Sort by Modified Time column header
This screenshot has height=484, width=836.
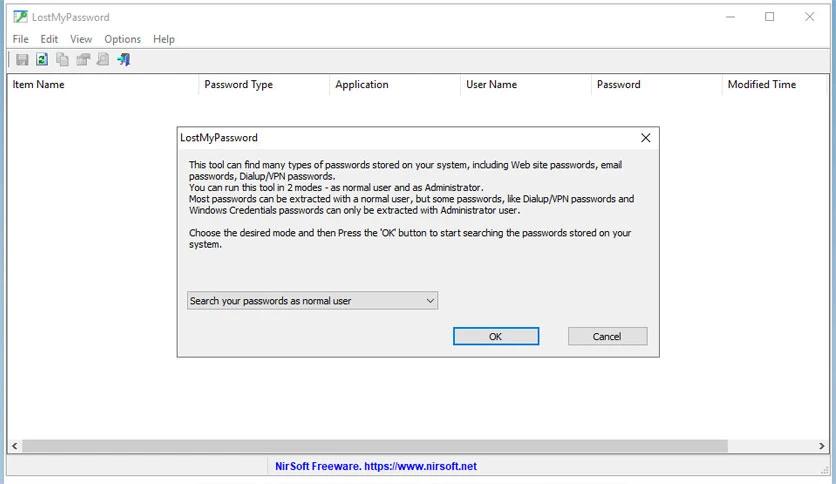[775, 84]
